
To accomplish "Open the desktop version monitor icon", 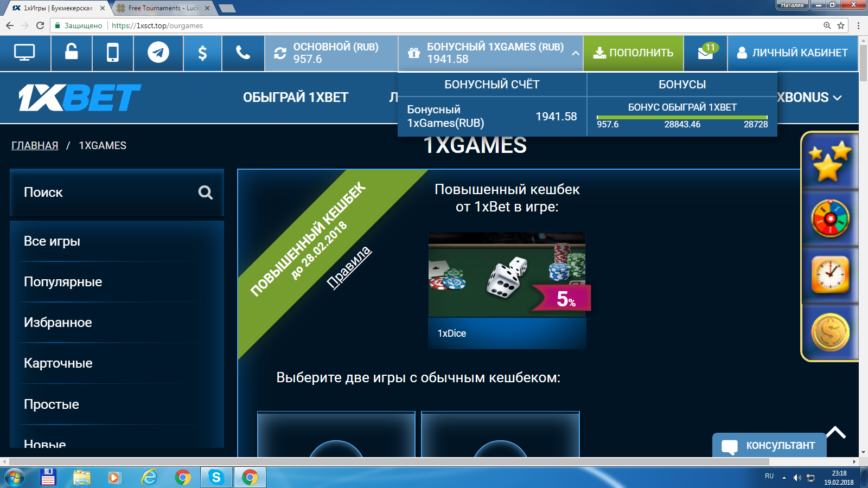I will tap(24, 53).
